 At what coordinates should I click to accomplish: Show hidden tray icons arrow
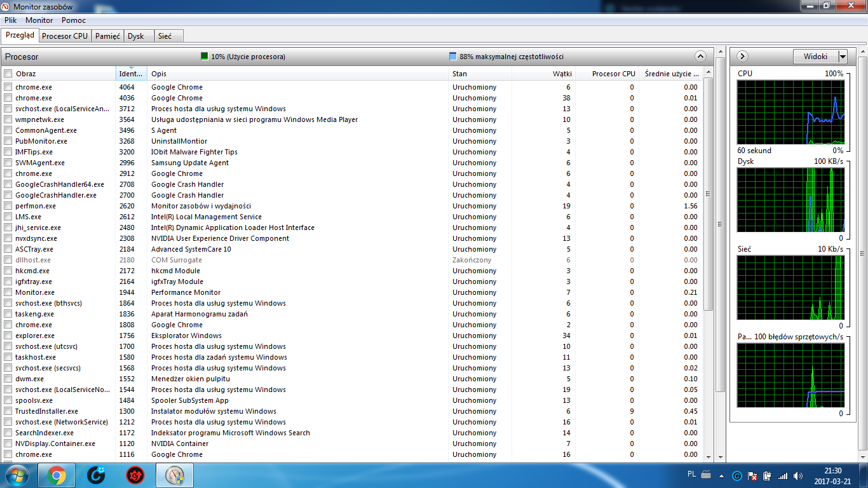tap(722, 475)
